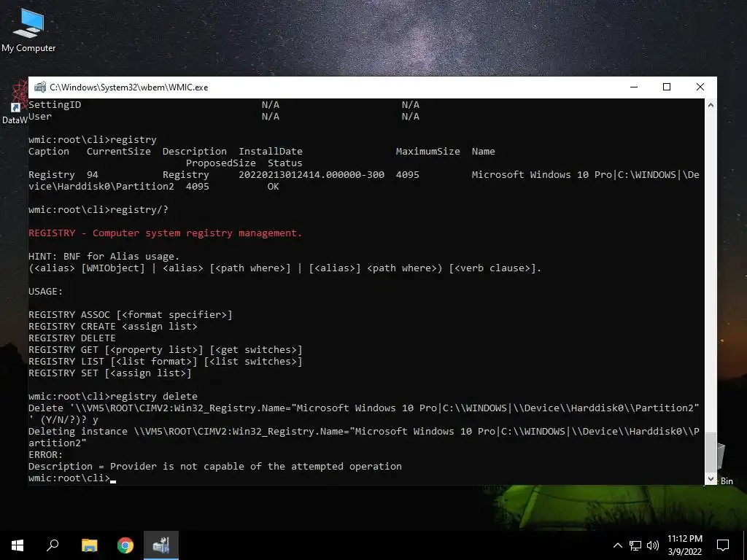Open the My Computer desktop icon
This screenshot has width=747, height=560.
click(x=28, y=30)
